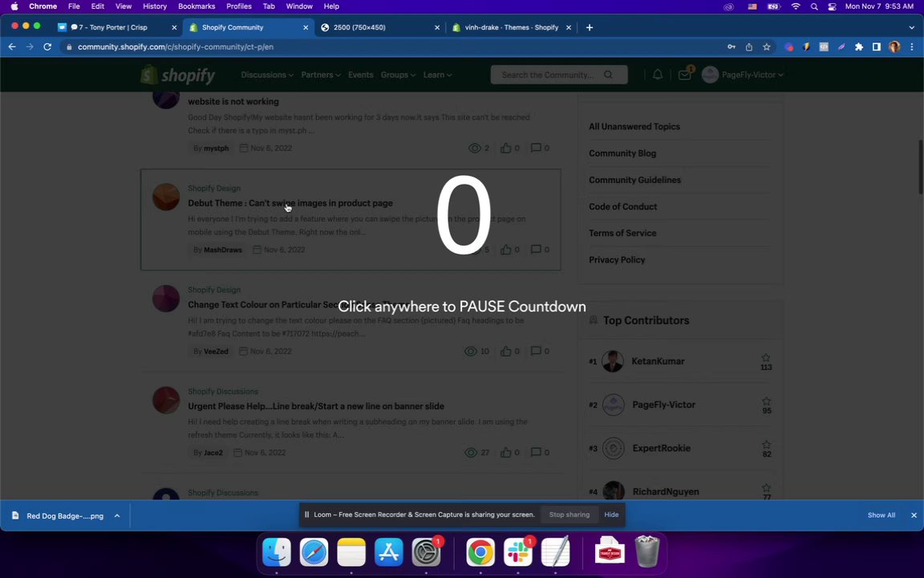Viewport: 924px width, 578px height.
Task: Open the Chrome extensions puzzle icon
Action: tap(858, 47)
